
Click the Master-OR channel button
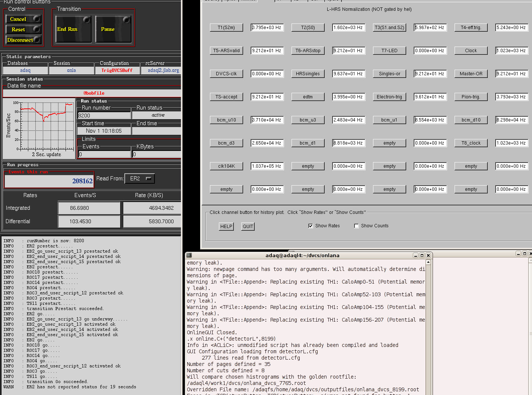click(x=471, y=74)
